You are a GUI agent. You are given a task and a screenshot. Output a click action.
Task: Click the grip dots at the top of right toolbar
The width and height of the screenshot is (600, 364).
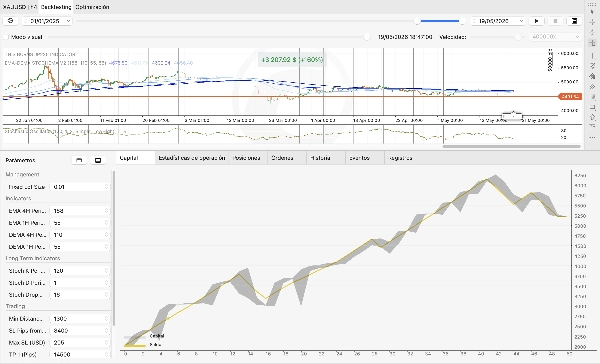(x=592, y=4)
